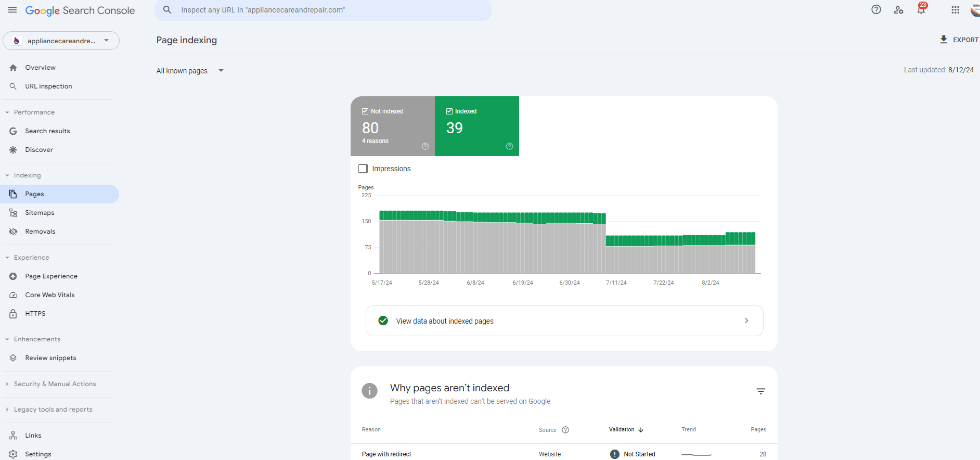
Task: Open notifications bell with 23 badge
Action: coord(921,10)
